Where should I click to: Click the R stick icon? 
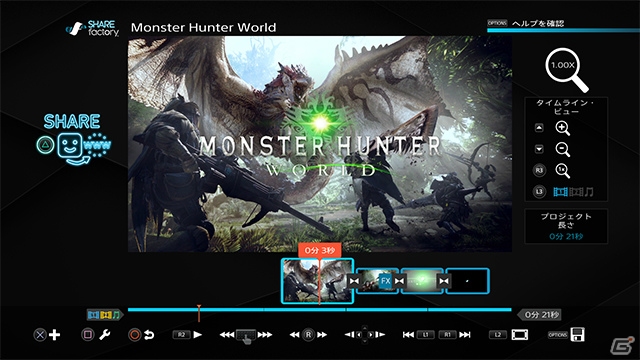point(308,335)
